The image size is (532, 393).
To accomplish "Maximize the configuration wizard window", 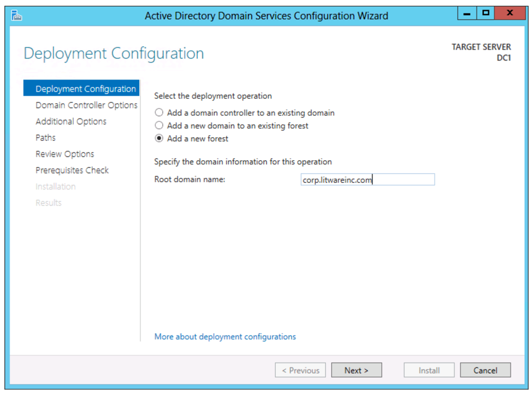I will [x=486, y=13].
